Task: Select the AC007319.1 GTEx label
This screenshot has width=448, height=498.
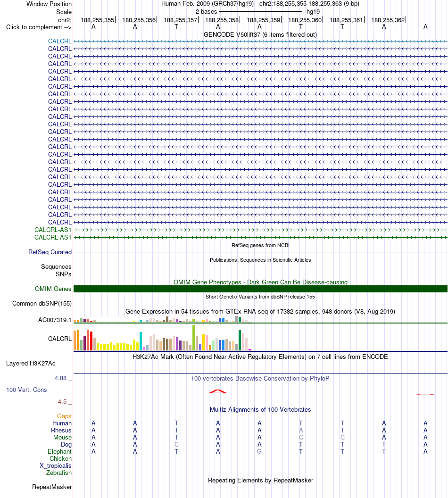Action: point(55,320)
